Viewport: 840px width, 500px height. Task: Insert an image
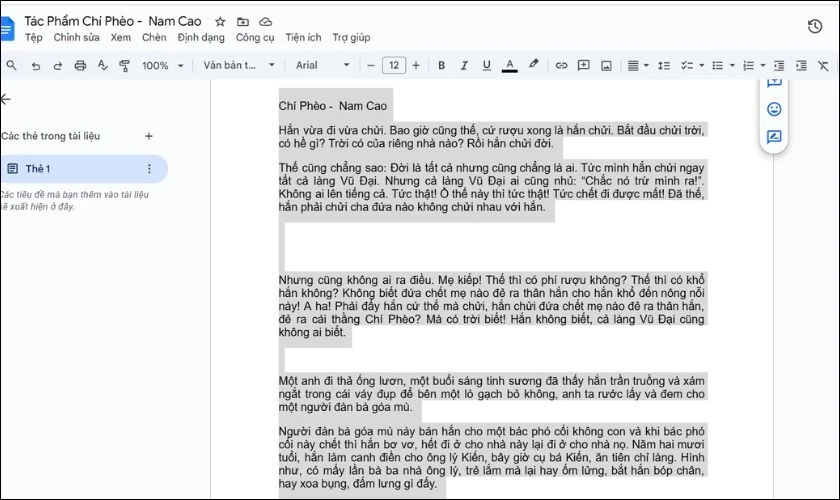point(606,65)
